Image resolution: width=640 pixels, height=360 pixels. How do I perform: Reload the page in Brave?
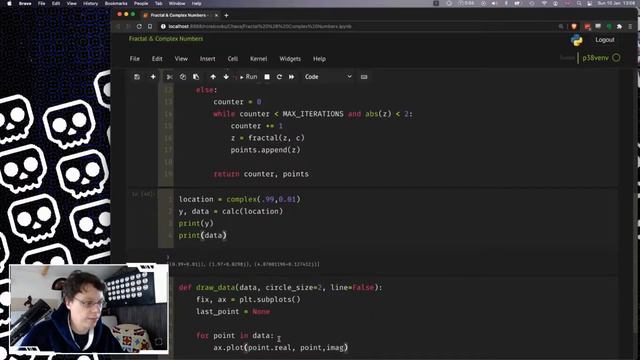point(139,27)
